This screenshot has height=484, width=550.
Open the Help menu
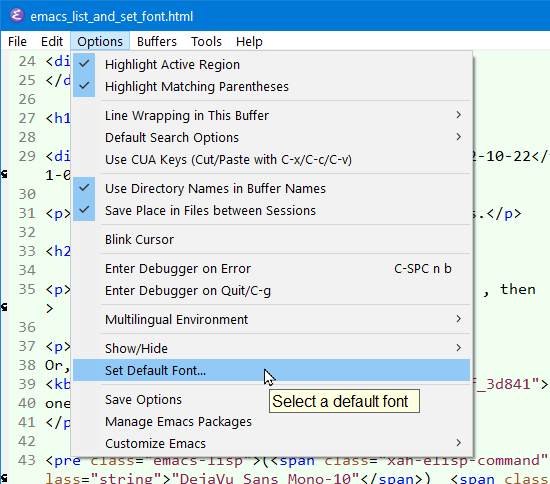[249, 41]
